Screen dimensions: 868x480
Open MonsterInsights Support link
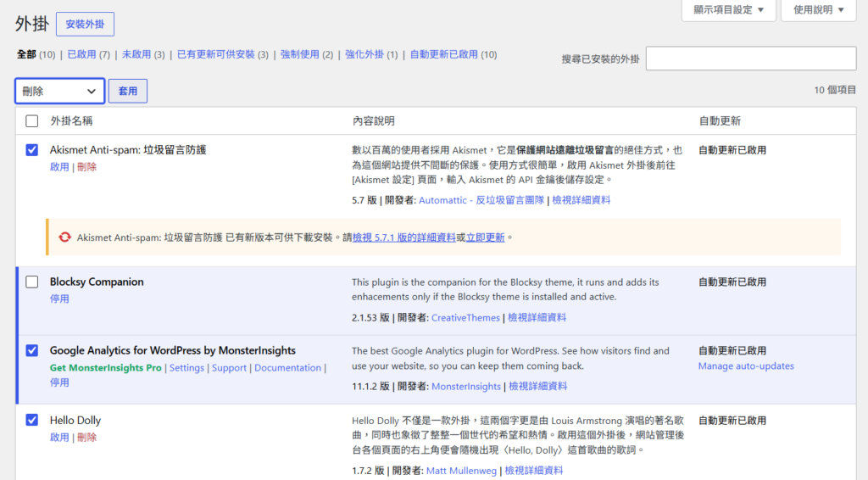229,367
